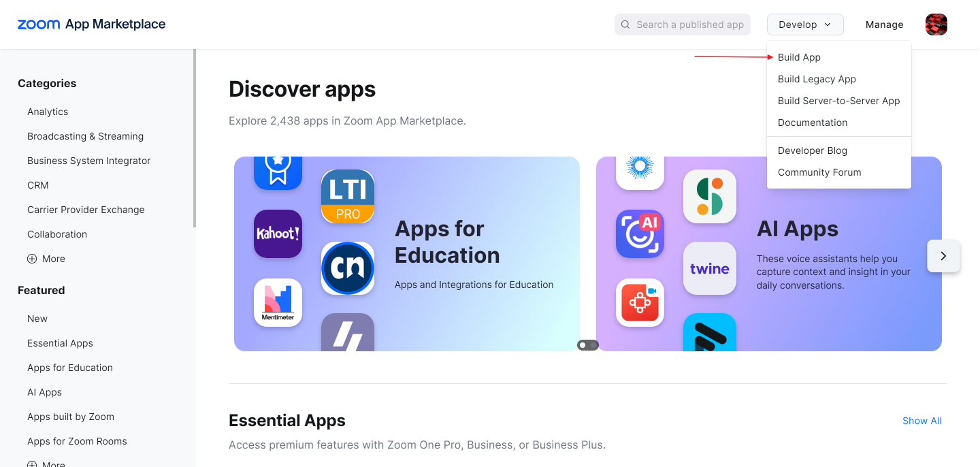Open Documentation in the Develop menu

(x=813, y=123)
